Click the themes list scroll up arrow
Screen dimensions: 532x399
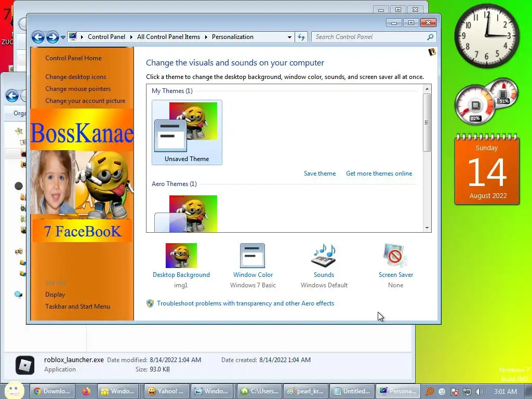tap(427, 89)
